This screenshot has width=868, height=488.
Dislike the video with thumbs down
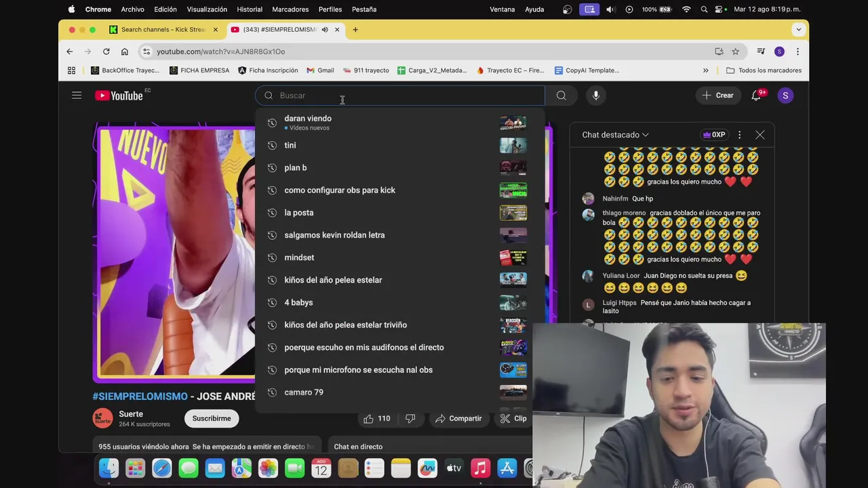click(x=410, y=418)
